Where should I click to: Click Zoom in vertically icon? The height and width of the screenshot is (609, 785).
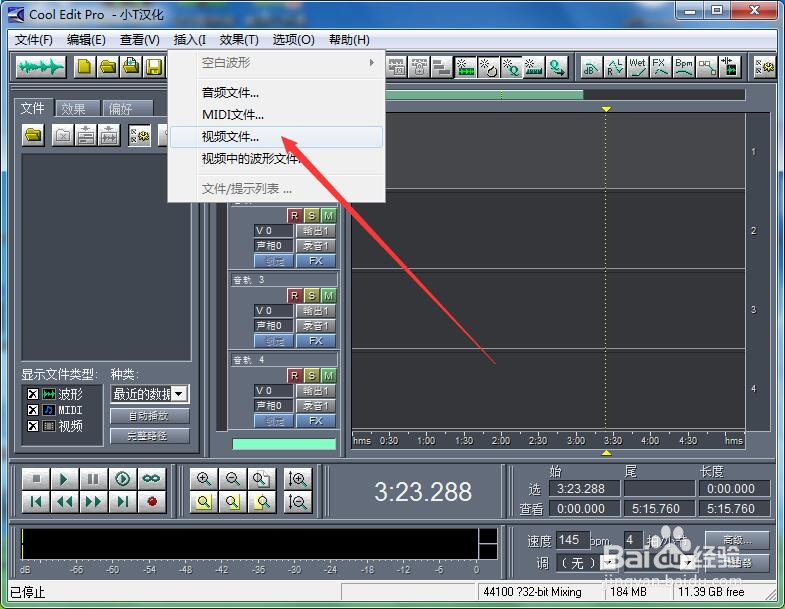pos(298,479)
